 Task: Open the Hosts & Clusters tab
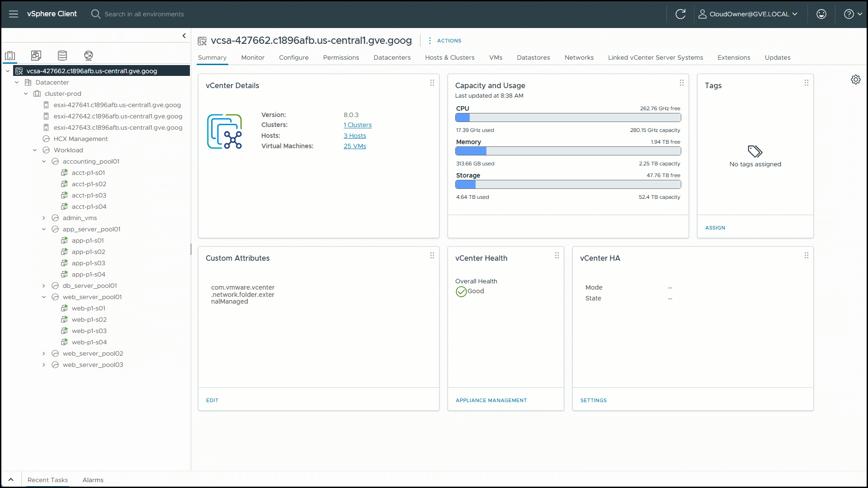pos(450,57)
